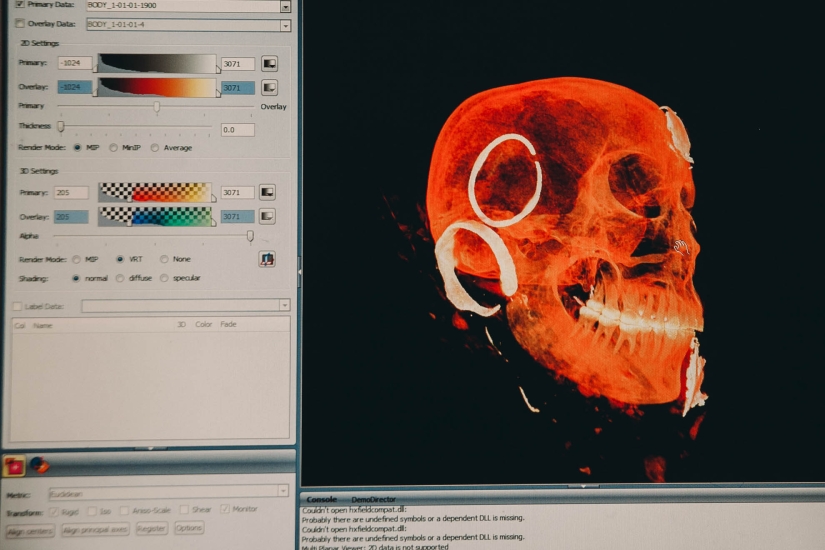Click the 2D Overlay colormap icon button

point(270,88)
